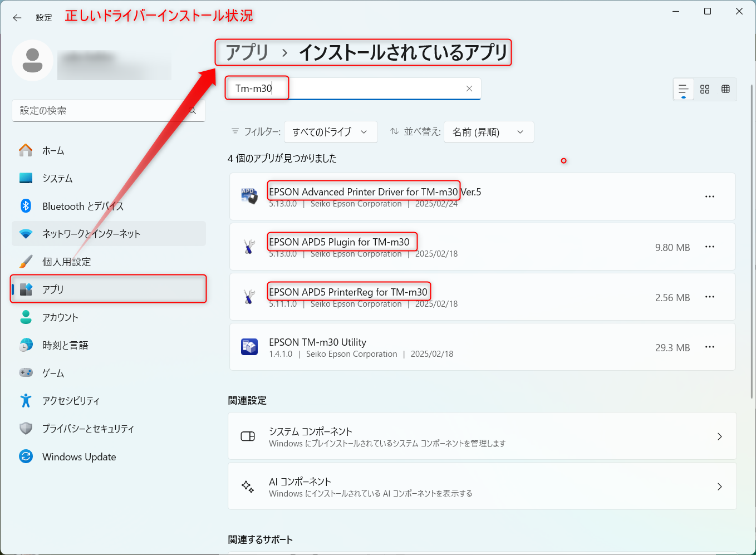Switch to table view layout
756x555 pixels.
pyautogui.click(x=725, y=89)
